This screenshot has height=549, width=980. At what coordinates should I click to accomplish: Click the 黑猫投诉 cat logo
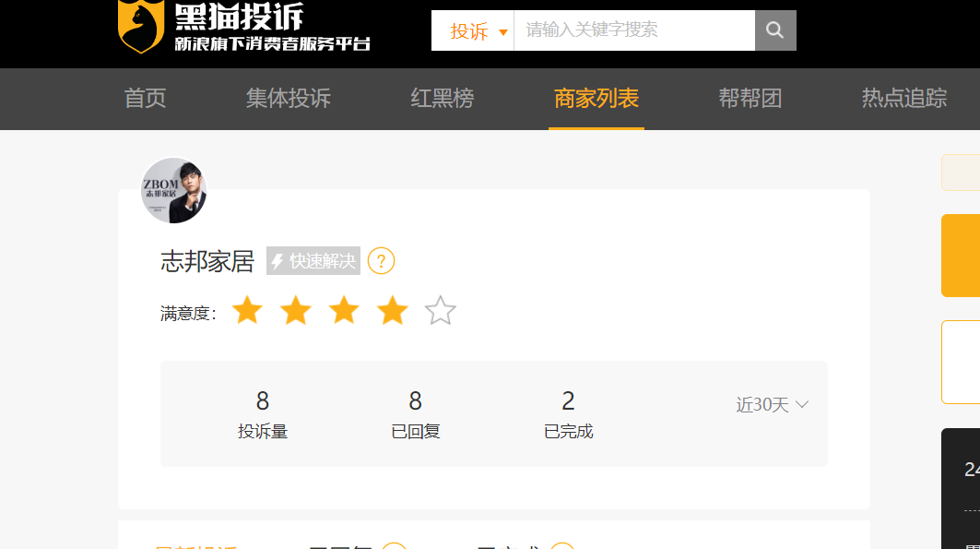coord(141,25)
